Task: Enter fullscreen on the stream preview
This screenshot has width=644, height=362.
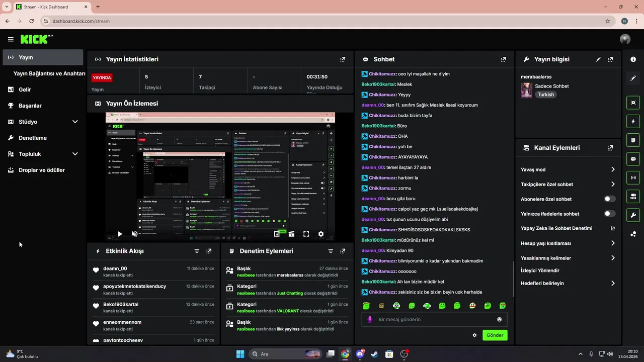Action: point(306,234)
